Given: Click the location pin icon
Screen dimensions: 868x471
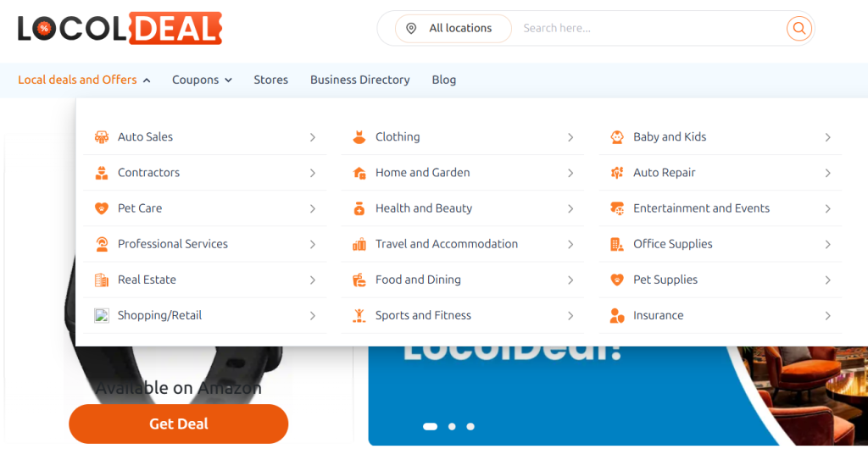Looking at the screenshot, I should click(411, 28).
